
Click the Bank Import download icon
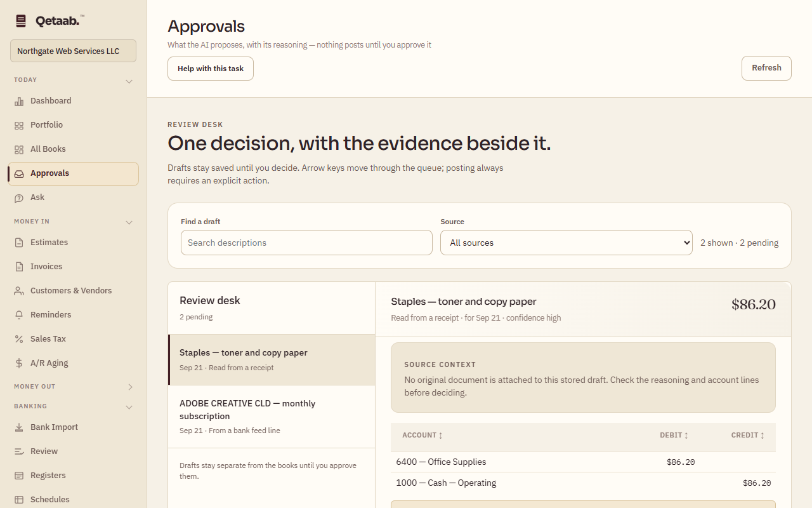[19, 427]
